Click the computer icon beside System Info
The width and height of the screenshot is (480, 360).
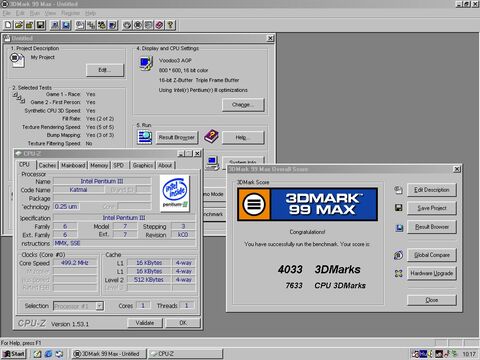pos(212,163)
